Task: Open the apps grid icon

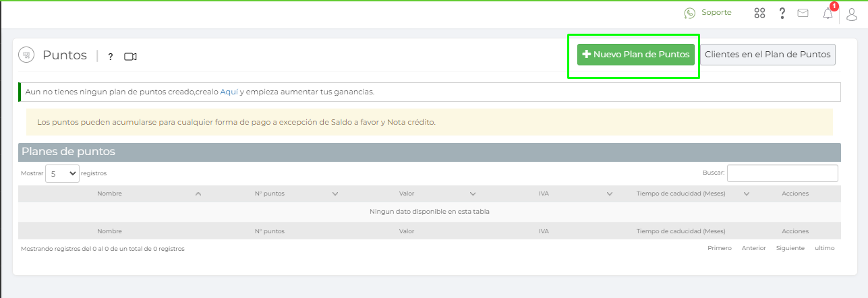Action: pos(759,13)
